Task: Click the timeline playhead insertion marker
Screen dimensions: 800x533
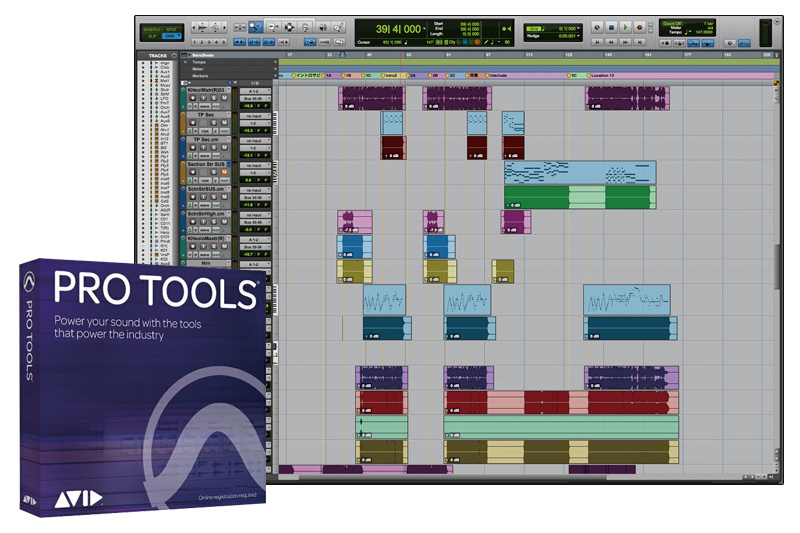Action: [343, 55]
